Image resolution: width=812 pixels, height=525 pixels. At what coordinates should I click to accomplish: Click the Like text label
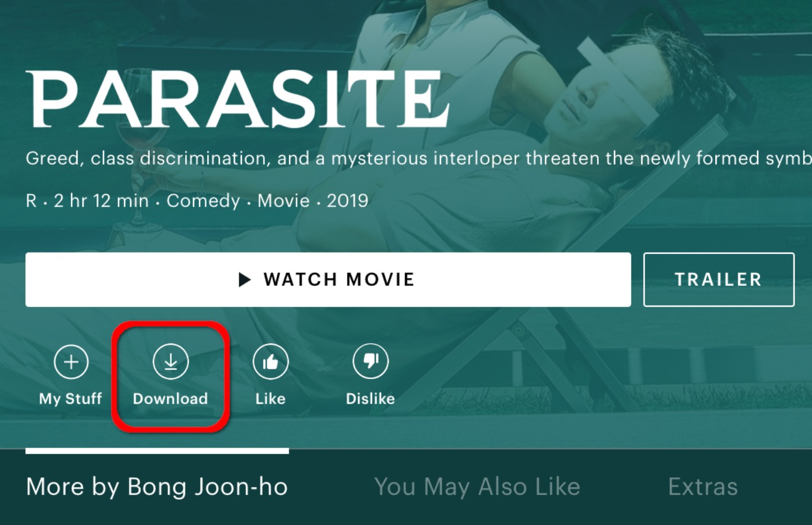click(x=270, y=399)
